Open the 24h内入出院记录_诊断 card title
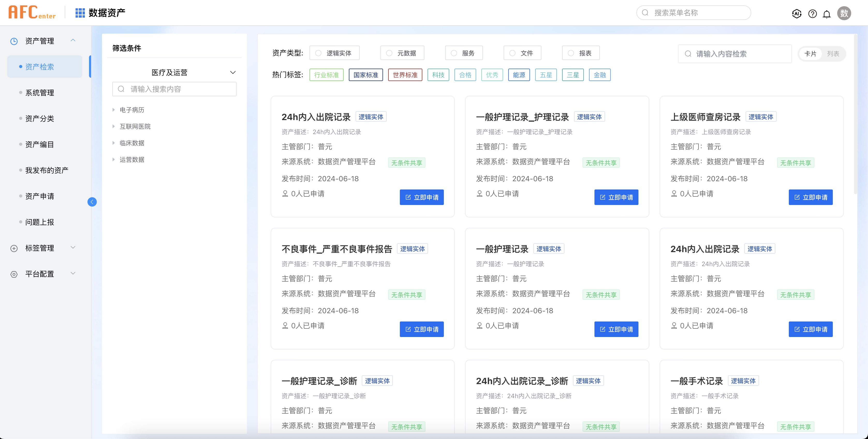Image resolution: width=868 pixels, height=439 pixels. (522, 381)
